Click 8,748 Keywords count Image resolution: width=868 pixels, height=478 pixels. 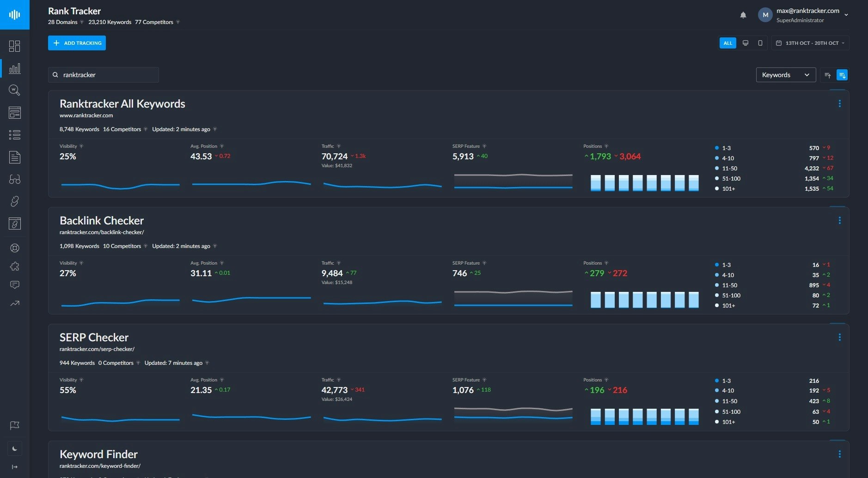tap(79, 129)
